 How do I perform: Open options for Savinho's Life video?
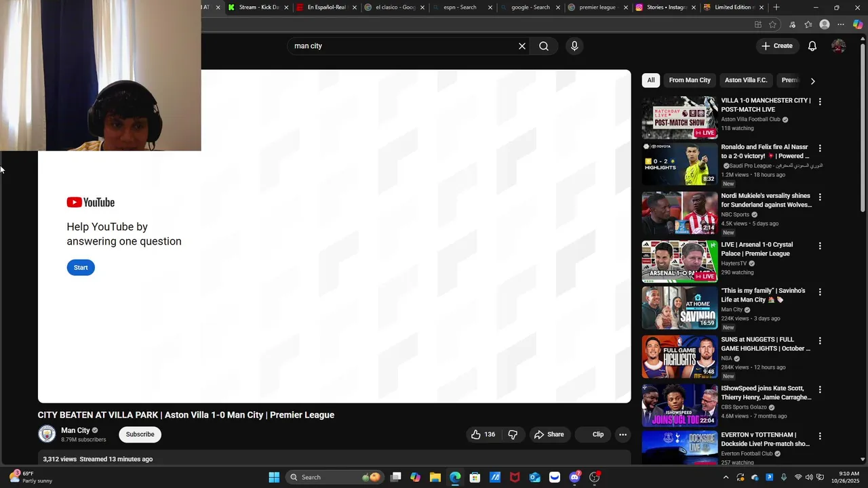(x=820, y=292)
